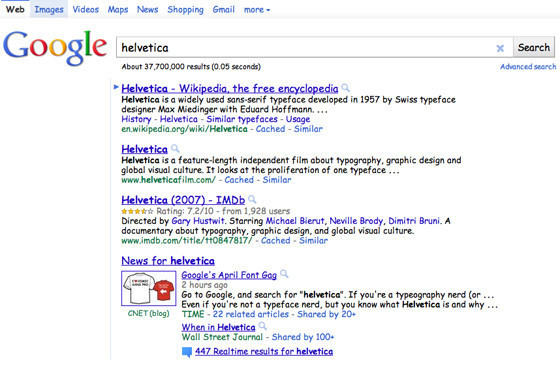Click the About 37,700,000 results text
This screenshot has width=560, height=370.
(191, 67)
